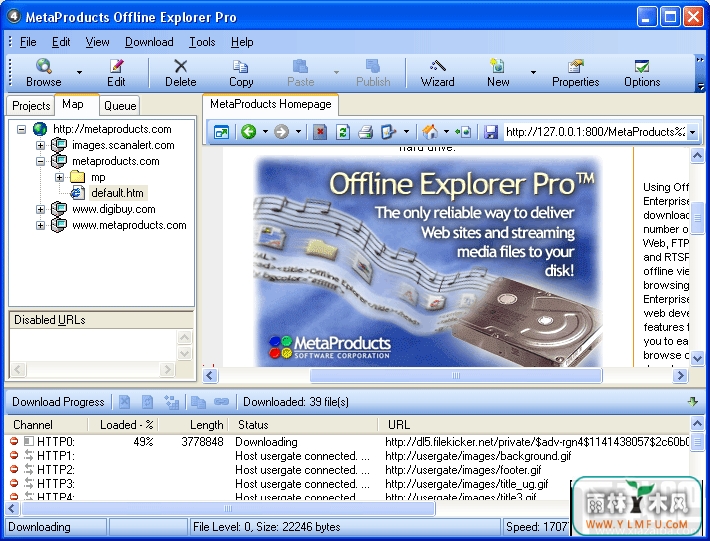Viewport: 710px width, 541px height.
Task: Click the Browse toolbar button
Action: click(x=43, y=73)
